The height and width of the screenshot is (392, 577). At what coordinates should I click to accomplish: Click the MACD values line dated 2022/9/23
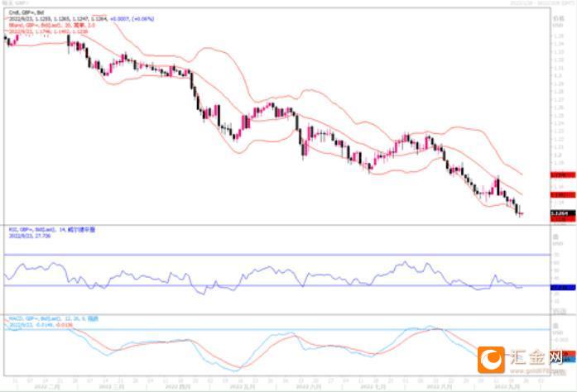(x=41, y=325)
